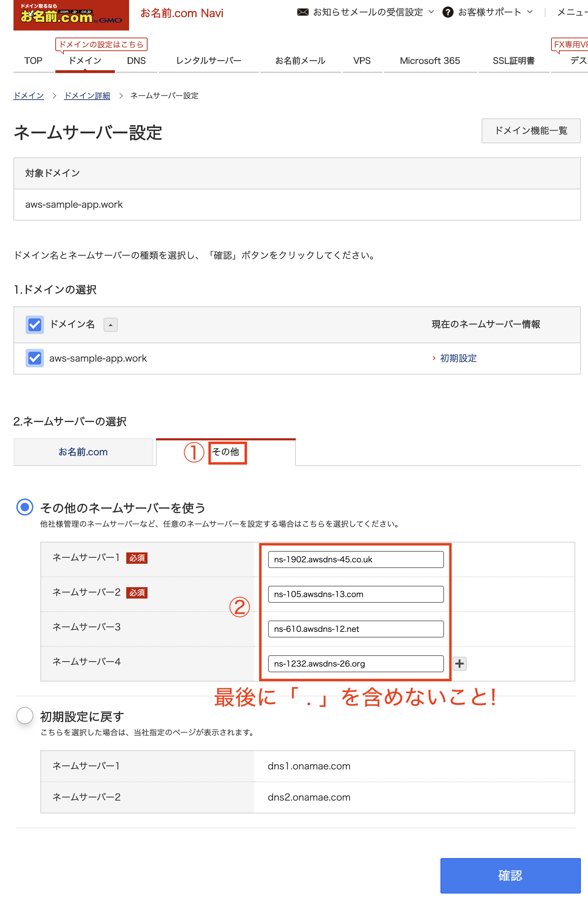The width and height of the screenshot is (588, 907).
Task: Click the ドメイン名 sort arrow button
Action: coord(111,325)
